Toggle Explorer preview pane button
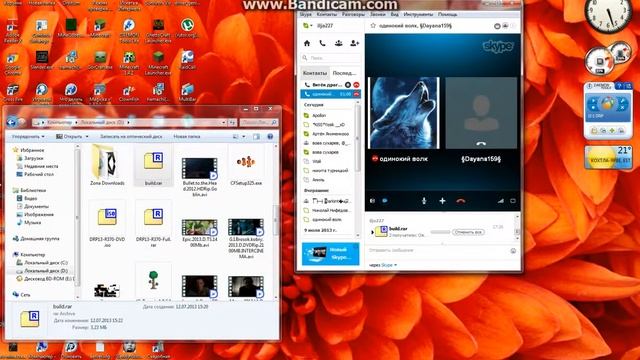 tap(256, 136)
